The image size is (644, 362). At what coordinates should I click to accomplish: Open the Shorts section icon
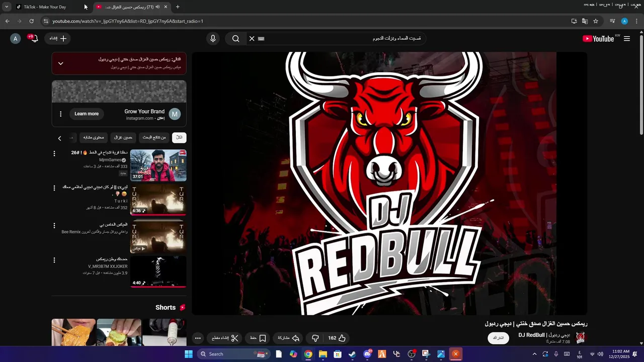pos(182,308)
